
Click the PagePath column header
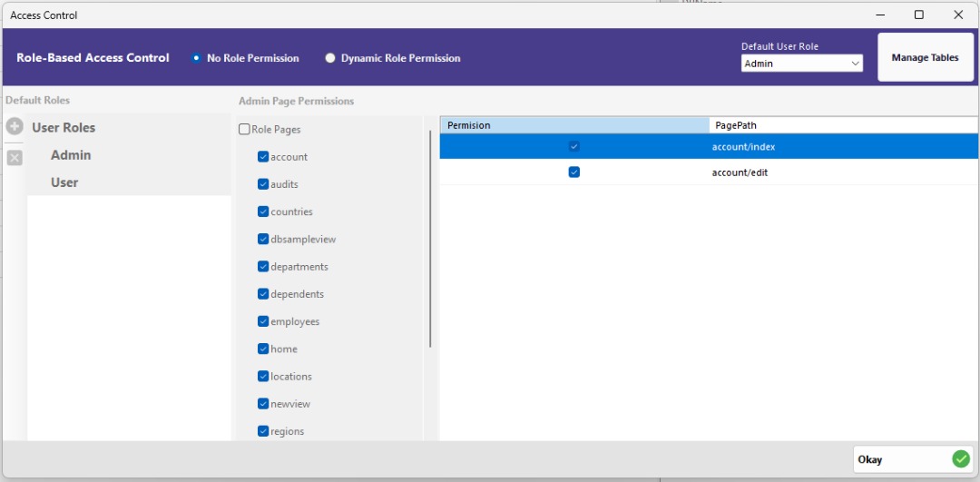(844, 125)
